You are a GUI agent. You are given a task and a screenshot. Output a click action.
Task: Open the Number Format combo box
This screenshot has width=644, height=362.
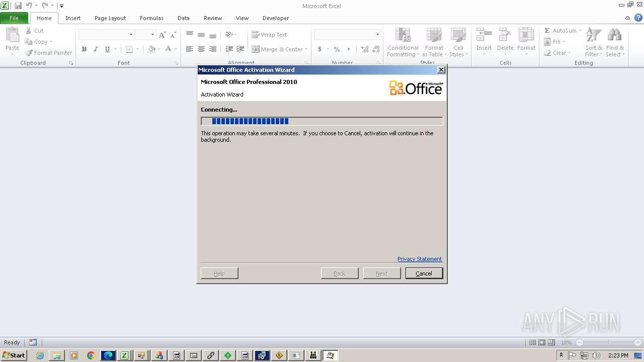click(x=347, y=35)
